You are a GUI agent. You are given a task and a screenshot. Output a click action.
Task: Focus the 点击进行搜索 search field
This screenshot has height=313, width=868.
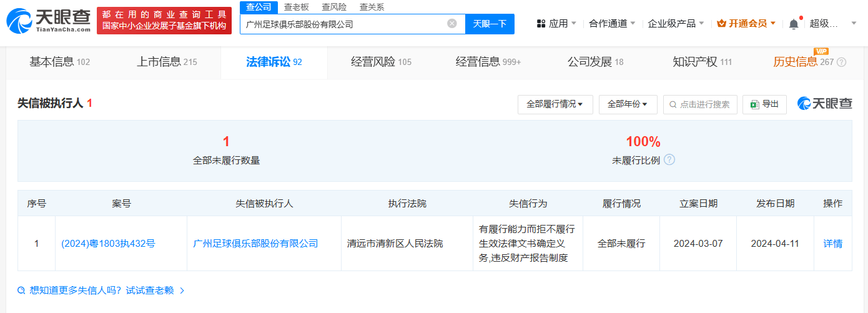point(701,104)
